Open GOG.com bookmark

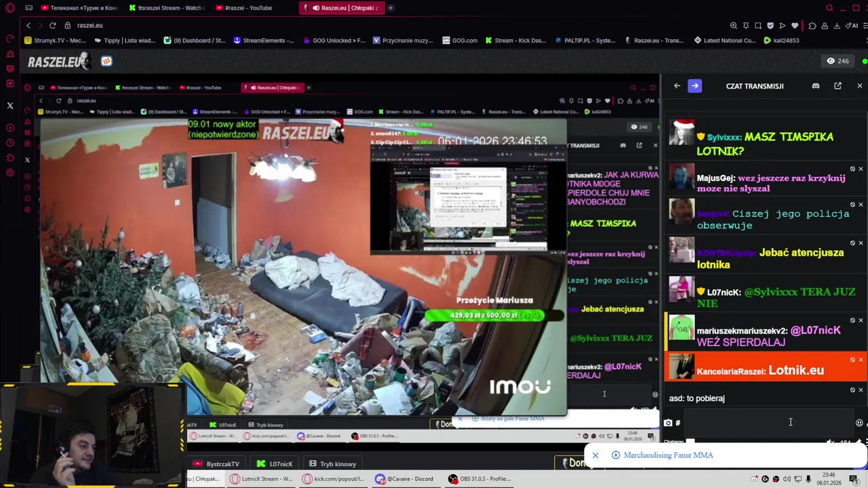click(460, 41)
